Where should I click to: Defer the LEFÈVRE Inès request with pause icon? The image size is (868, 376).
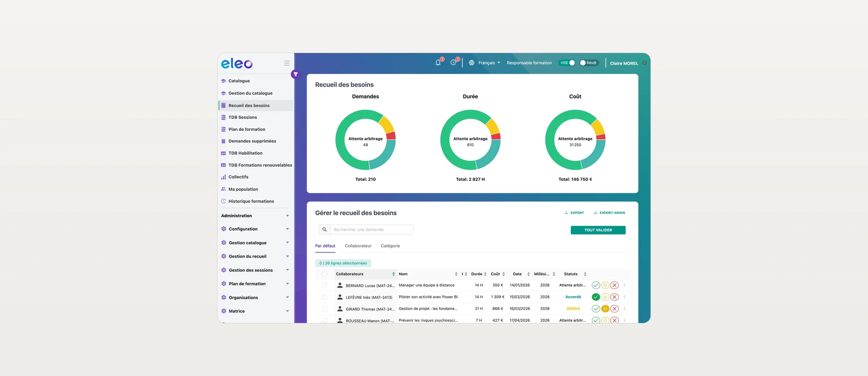pos(605,297)
